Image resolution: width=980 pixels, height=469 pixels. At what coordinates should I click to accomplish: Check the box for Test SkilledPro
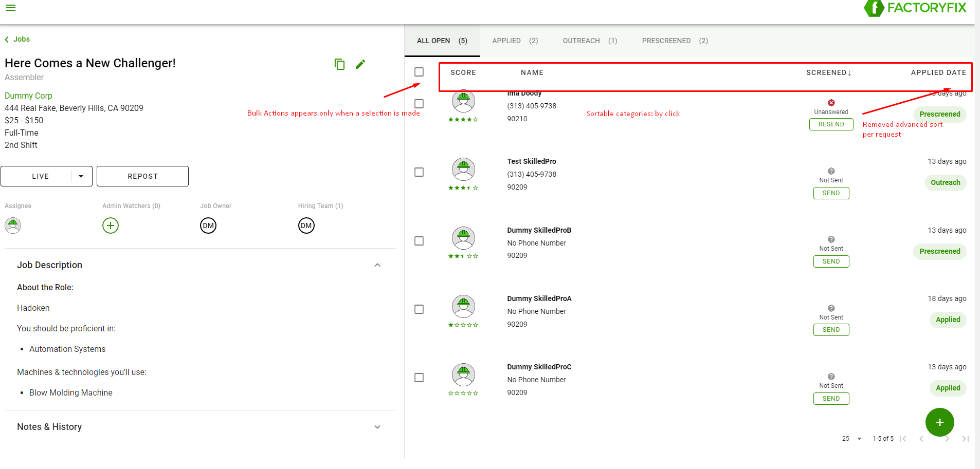419,172
